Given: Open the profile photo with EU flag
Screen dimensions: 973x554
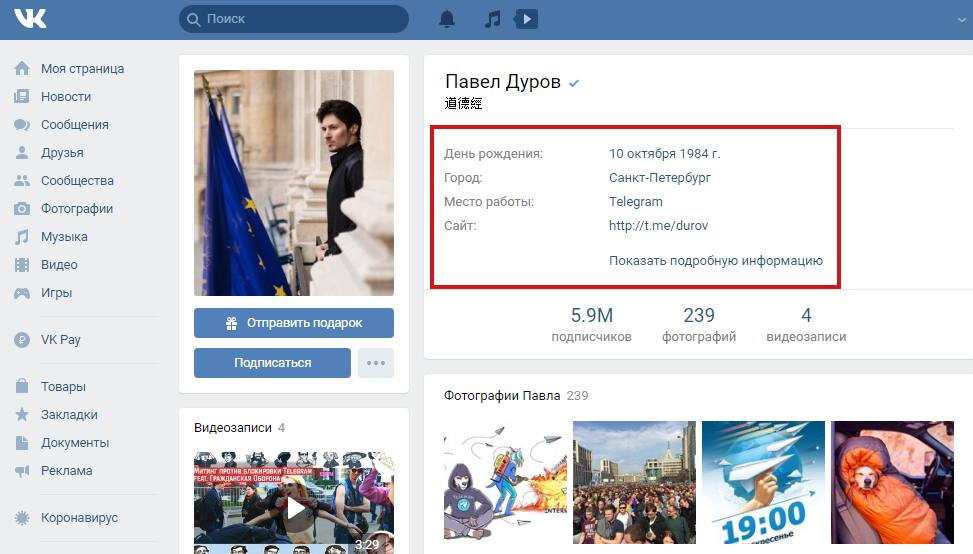Looking at the screenshot, I should 294,182.
